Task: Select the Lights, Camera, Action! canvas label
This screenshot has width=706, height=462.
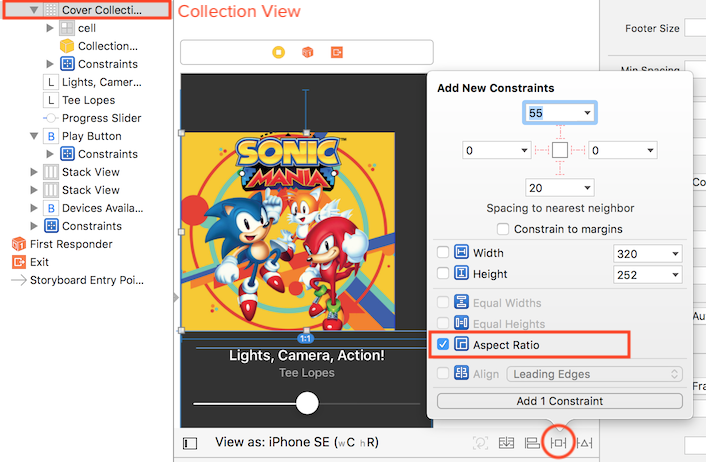Action: click(x=307, y=355)
